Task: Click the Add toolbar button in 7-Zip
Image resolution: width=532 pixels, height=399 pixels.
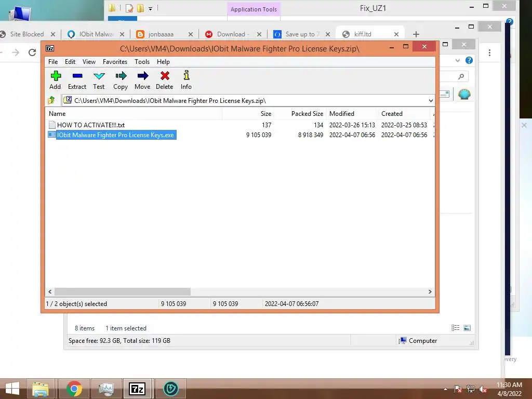Action: (x=55, y=80)
